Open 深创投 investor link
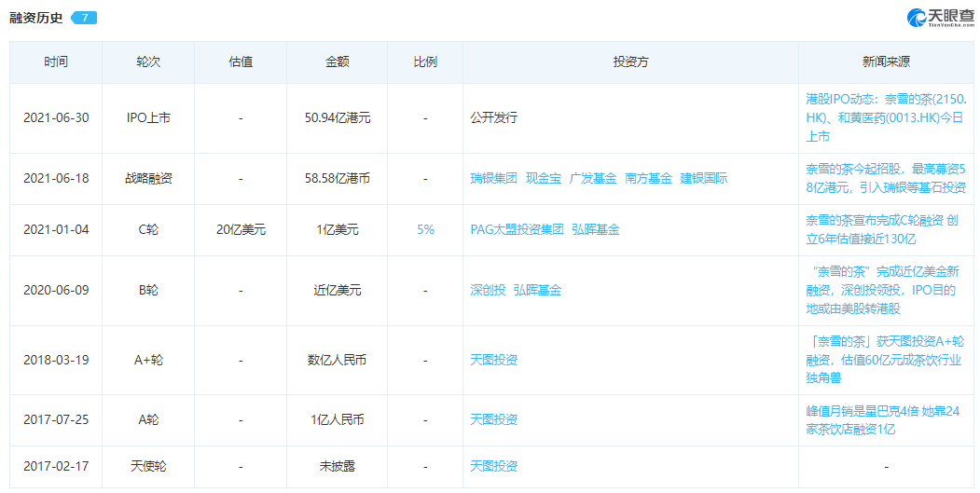Viewport: 980px width, 493px height. pos(488,291)
